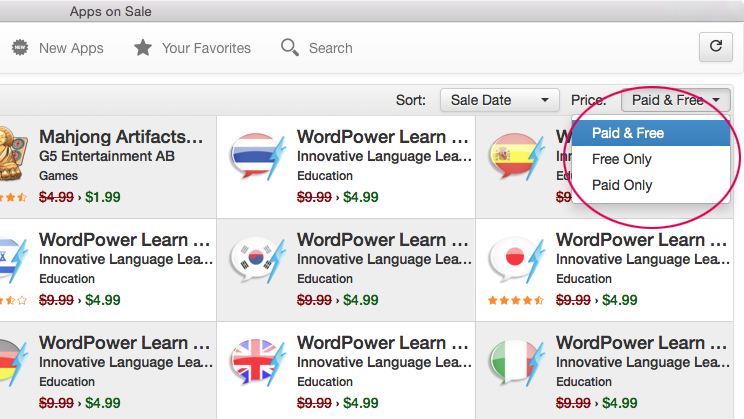744x419 pixels.
Task: Open the Korean flag WordPower app icon
Action: pyautogui.click(x=258, y=260)
